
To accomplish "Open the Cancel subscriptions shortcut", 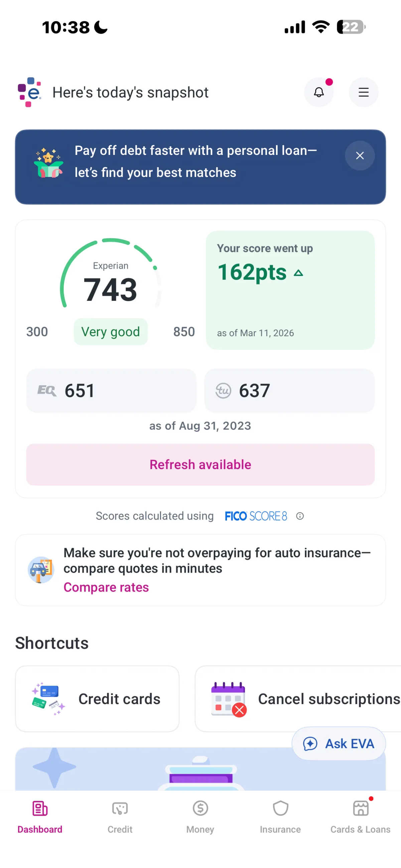I will click(x=298, y=699).
